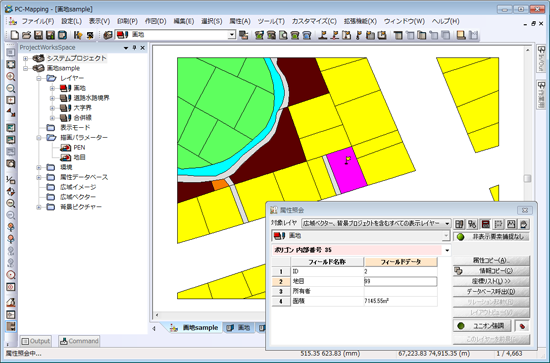Click the 所有者 field name cell
Viewport: 550px width, 363px height.
tap(327, 291)
